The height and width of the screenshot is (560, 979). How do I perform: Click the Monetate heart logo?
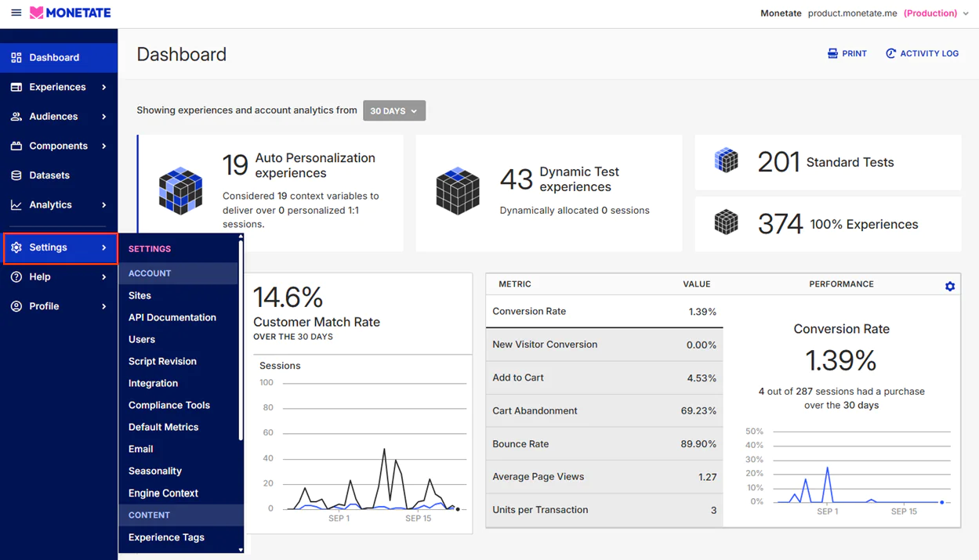(x=35, y=13)
